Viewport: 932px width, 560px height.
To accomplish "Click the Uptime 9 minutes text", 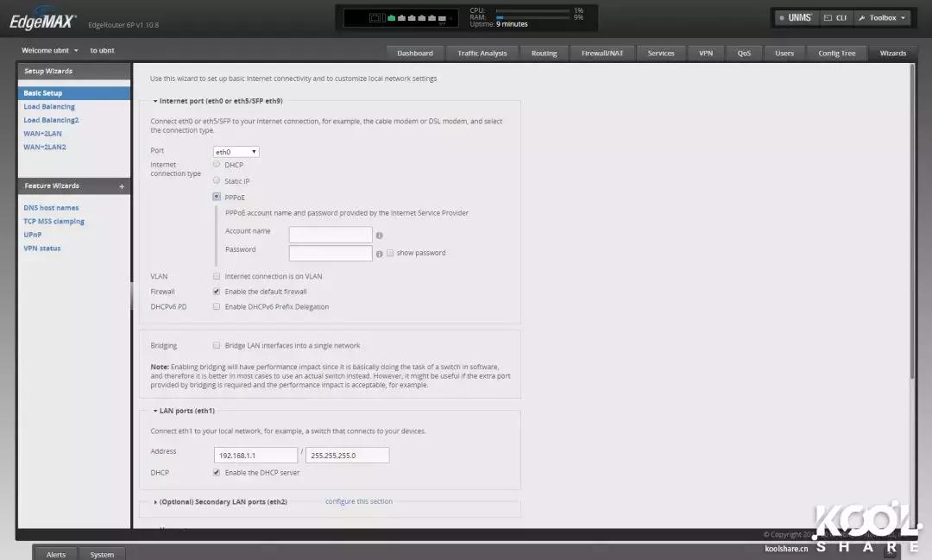I will coord(499,24).
